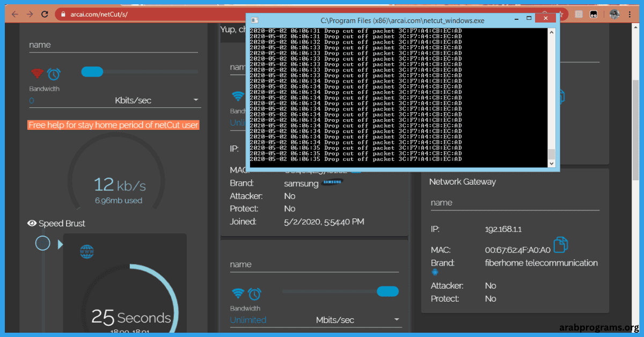
Task: Click the Speed Brust vertical slider handle
Action: [x=42, y=244]
